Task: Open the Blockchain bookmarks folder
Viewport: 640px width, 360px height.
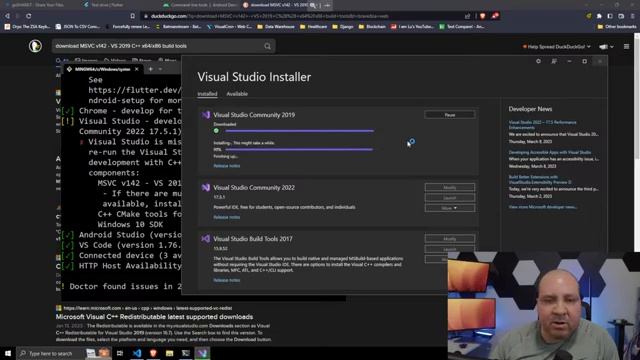Action: (x=372, y=27)
